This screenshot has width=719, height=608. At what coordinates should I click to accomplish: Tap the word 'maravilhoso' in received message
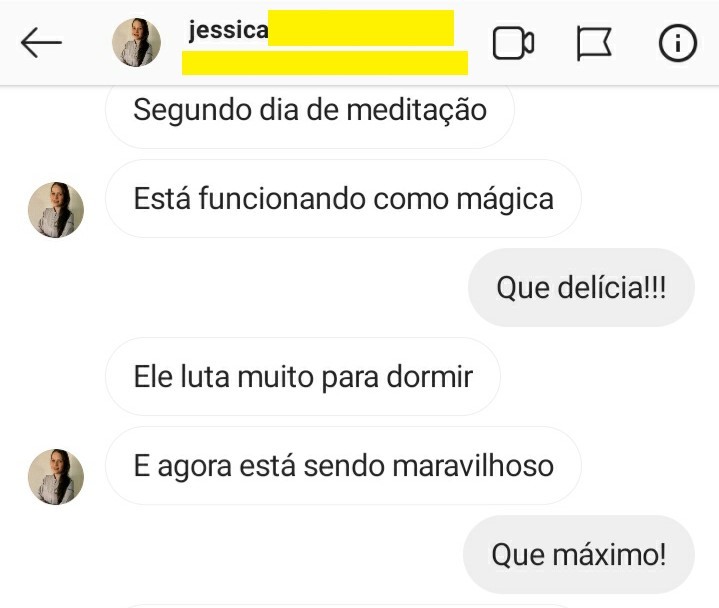[473, 466]
